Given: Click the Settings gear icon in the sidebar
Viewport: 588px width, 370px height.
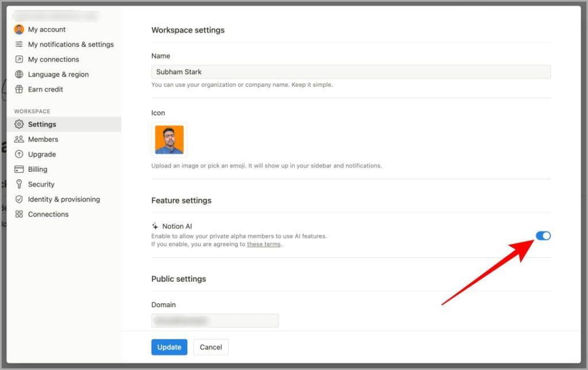Looking at the screenshot, I should click(19, 124).
